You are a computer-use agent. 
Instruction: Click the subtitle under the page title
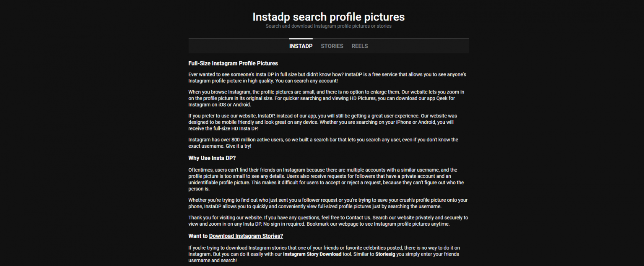tap(328, 26)
